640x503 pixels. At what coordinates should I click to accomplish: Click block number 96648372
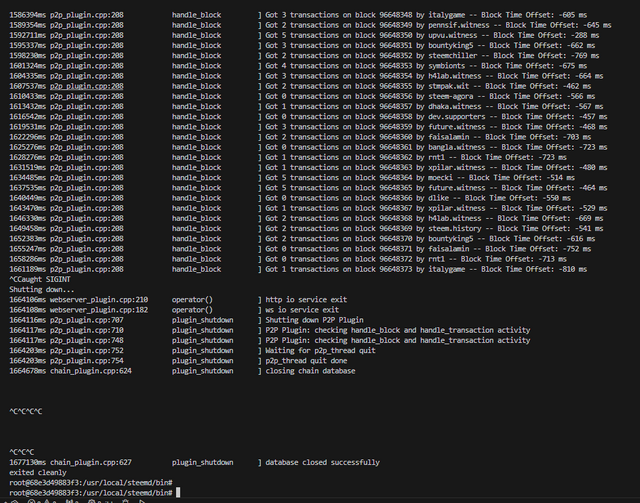(396, 259)
